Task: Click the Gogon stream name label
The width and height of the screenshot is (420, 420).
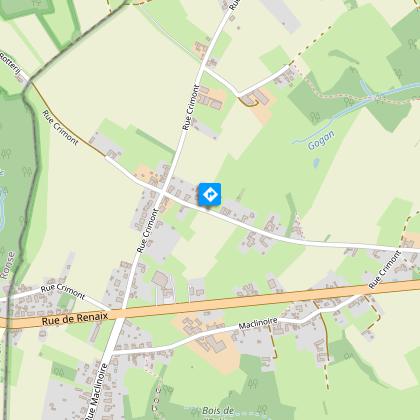Action: [321, 140]
